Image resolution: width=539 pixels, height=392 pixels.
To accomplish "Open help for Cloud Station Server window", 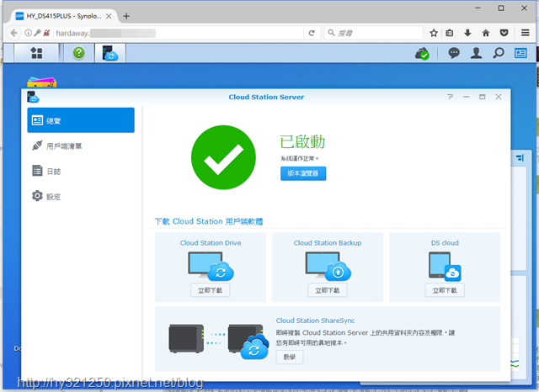I will pos(451,97).
